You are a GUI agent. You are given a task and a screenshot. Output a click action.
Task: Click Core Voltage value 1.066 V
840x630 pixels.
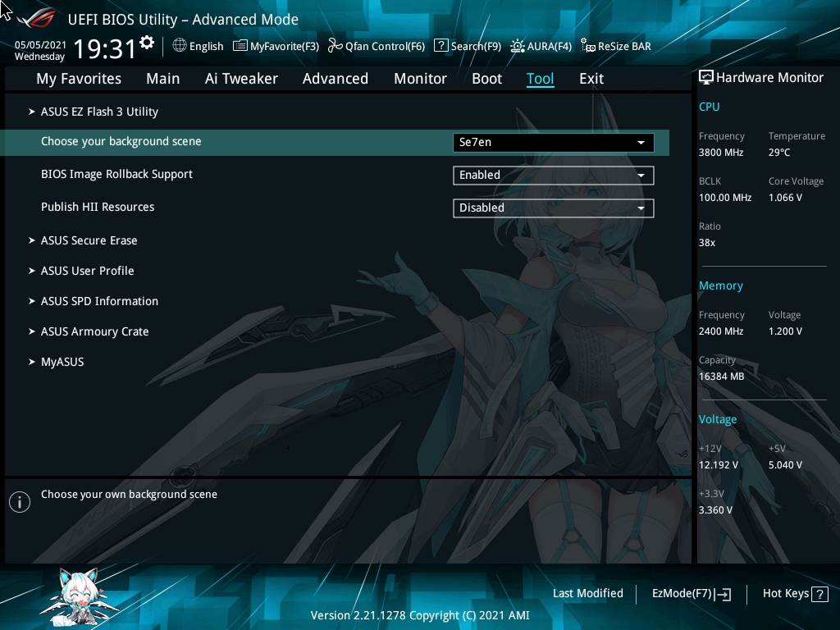[785, 198]
